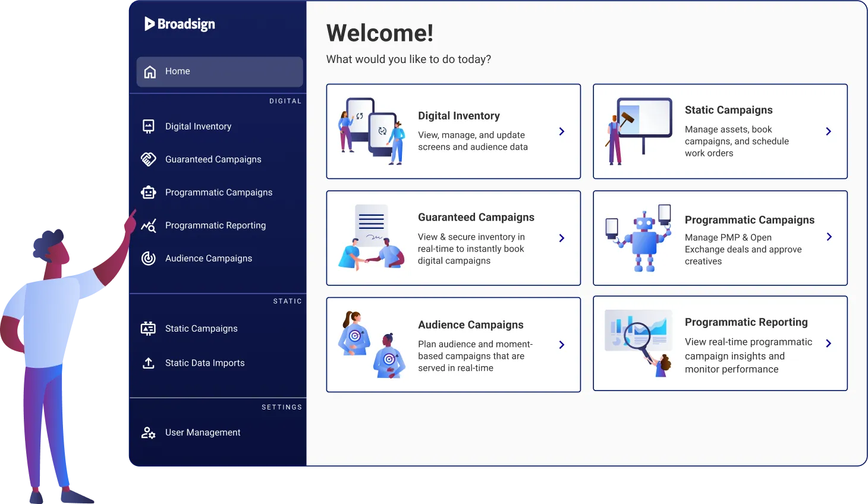Click the Programmatic Reporting card chevron arrow
Image resolution: width=868 pixels, height=504 pixels.
(829, 344)
